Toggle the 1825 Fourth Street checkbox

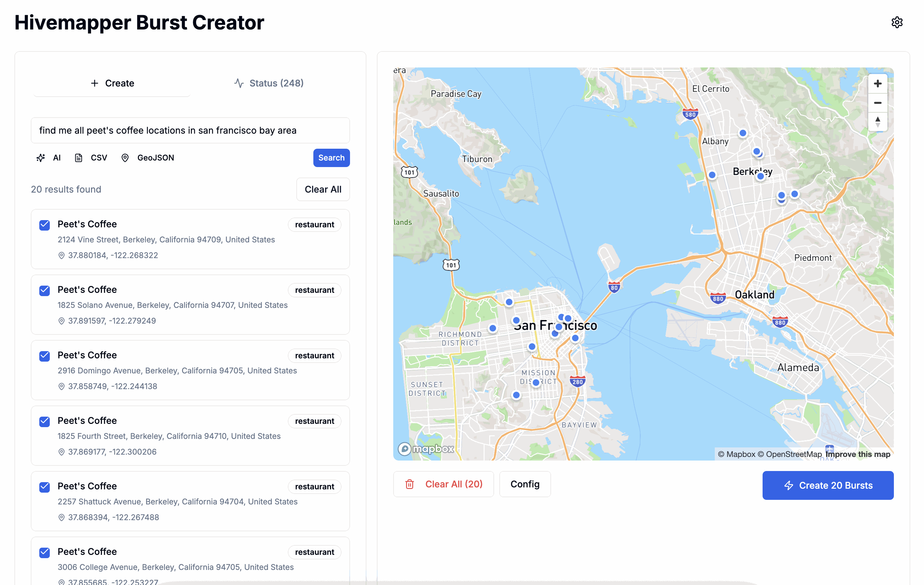[45, 422]
